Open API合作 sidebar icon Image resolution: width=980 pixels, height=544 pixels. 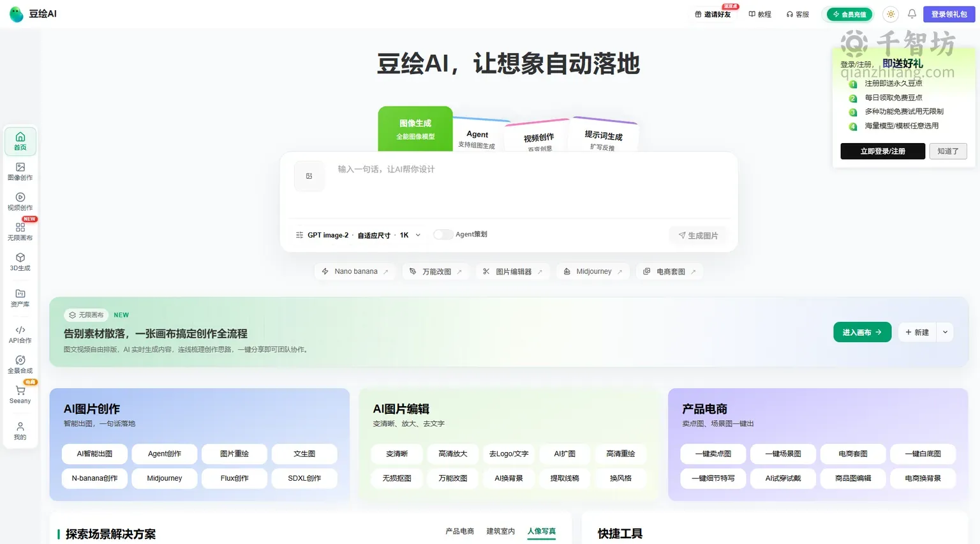(20, 335)
